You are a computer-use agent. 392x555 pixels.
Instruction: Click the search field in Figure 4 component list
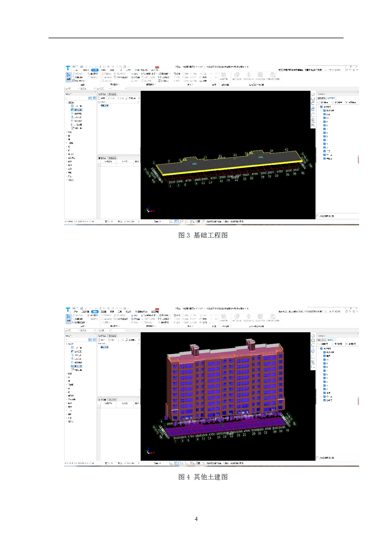pyautogui.click(x=117, y=344)
